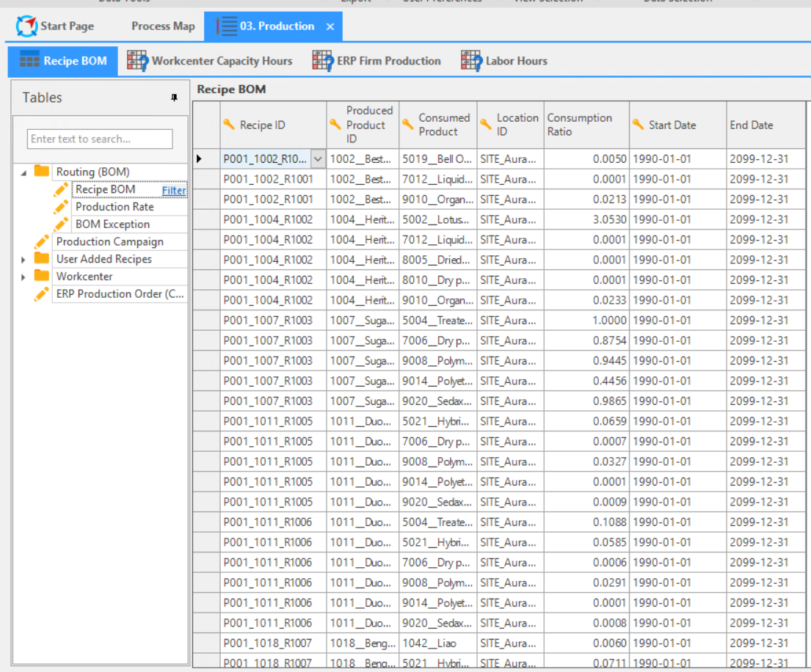Image resolution: width=811 pixels, height=672 pixels.
Task: Click the Workcenter Capacity Hours table icon
Action: [x=137, y=60]
